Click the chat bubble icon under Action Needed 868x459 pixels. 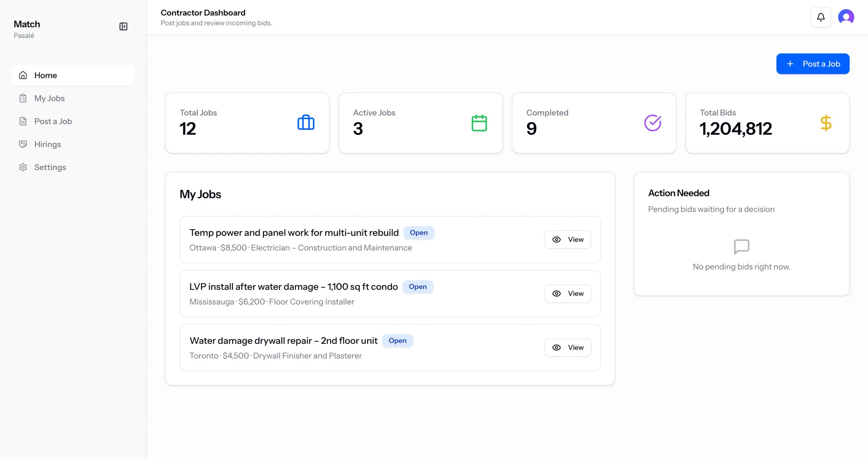(741, 247)
